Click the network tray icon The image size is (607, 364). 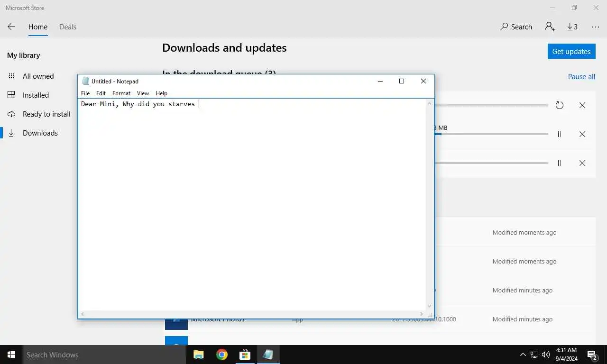pyautogui.click(x=534, y=355)
